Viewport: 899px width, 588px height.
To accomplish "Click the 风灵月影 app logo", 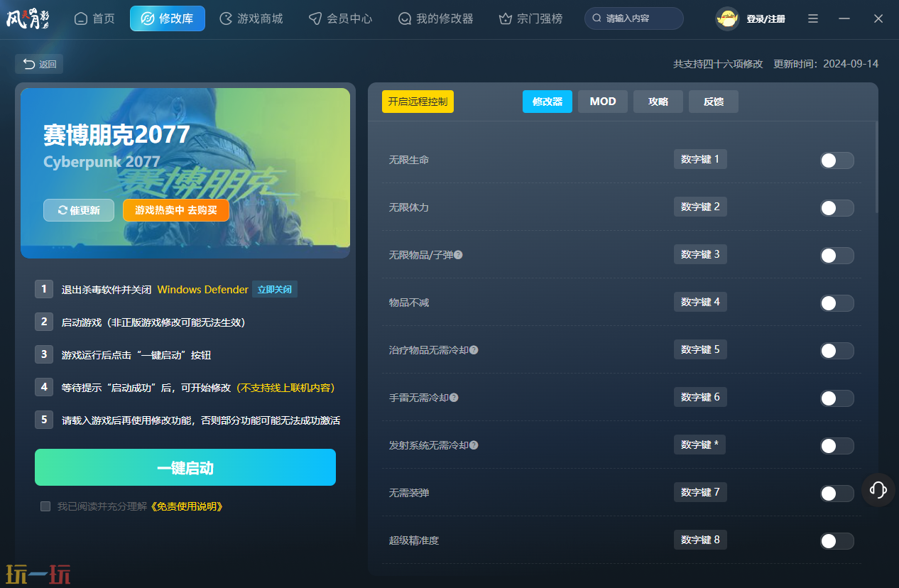I will pyautogui.click(x=28, y=18).
